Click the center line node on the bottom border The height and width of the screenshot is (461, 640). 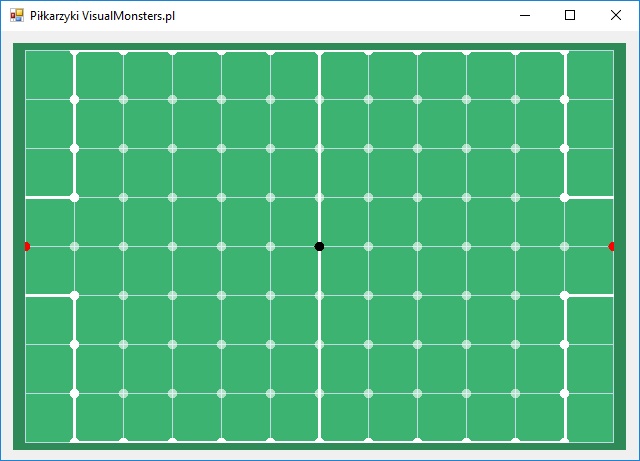[x=319, y=440]
